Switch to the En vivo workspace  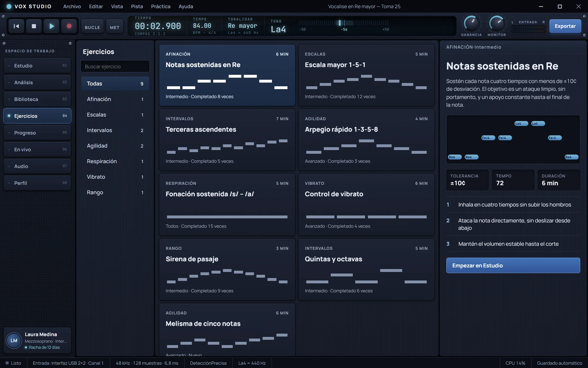37,150
